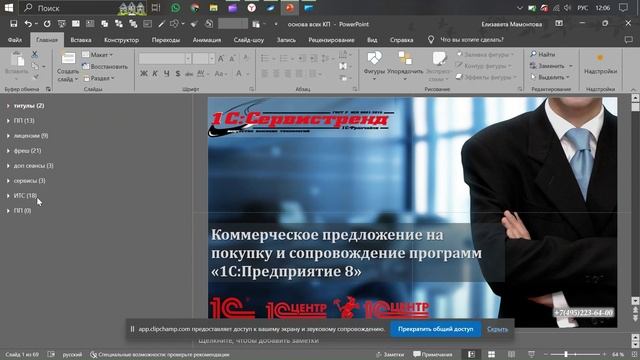Switch to Slide Show (Слайд-шоу) tab
This screenshot has width=640, height=360.
click(249, 40)
